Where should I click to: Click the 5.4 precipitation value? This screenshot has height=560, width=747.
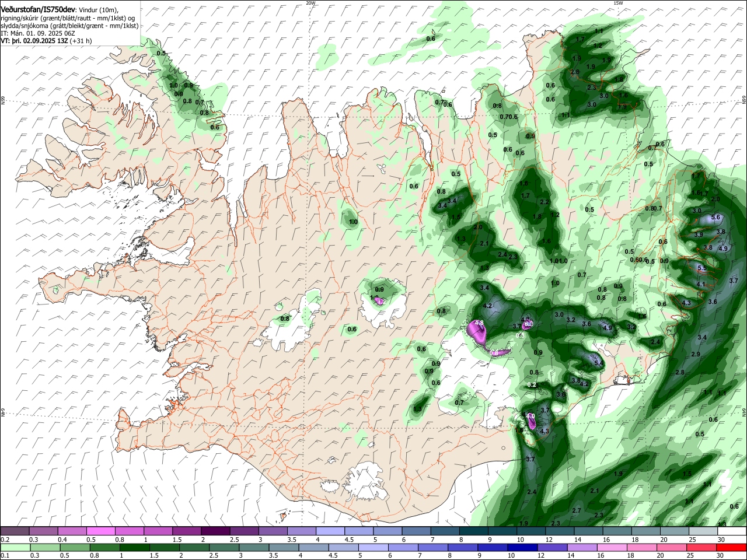pos(598,363)
